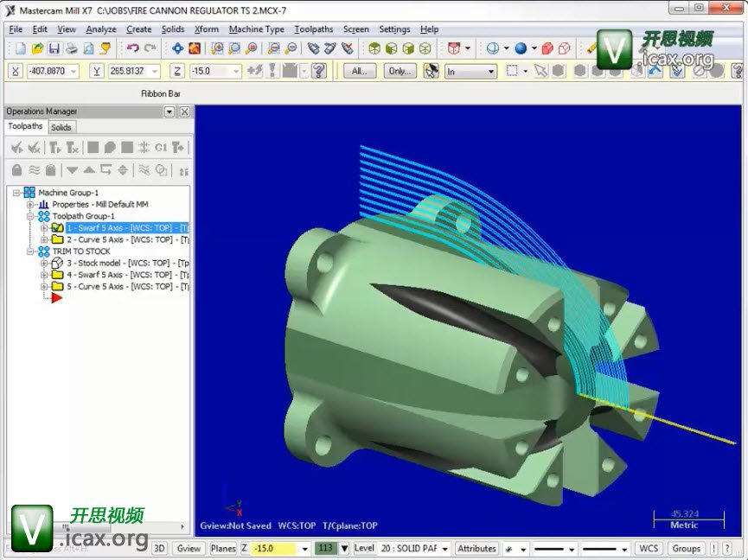Collapse the TRIM TO STOCK group node
The image size is (748, 560).
pos(30,251)
